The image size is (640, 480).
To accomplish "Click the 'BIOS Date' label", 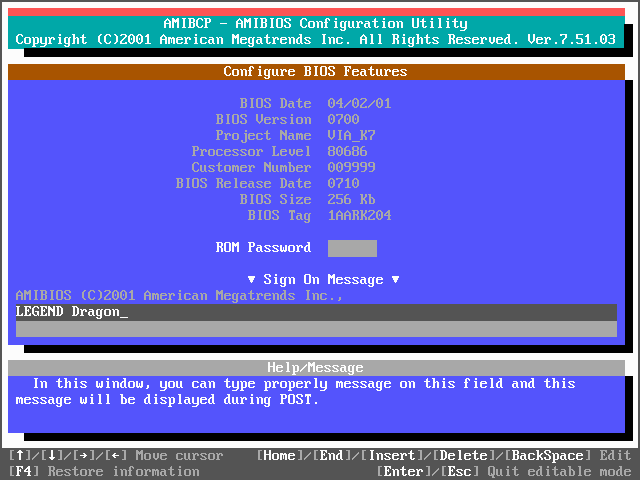I will click(276, 103).
